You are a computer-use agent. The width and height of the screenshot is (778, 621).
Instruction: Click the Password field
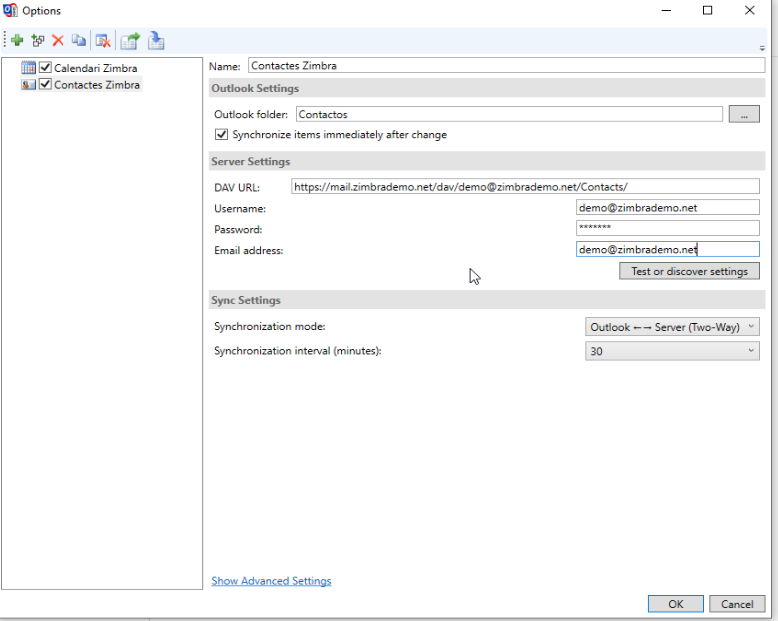coord(667,228)
